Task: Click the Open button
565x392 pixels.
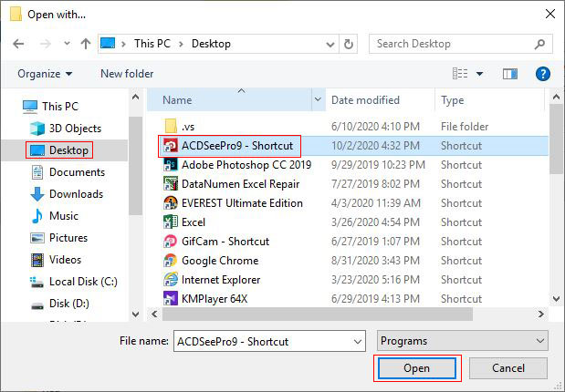Action: pos(417,368)
